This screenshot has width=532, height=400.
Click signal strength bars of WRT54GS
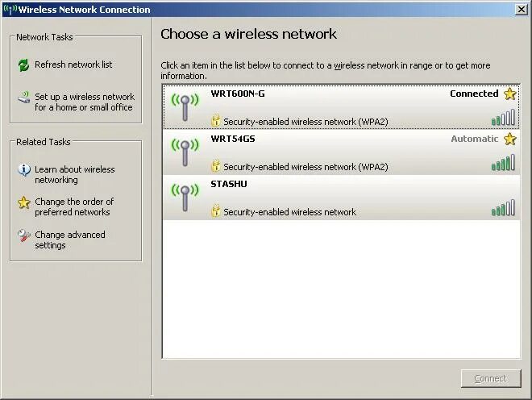(x=503, y=162)
